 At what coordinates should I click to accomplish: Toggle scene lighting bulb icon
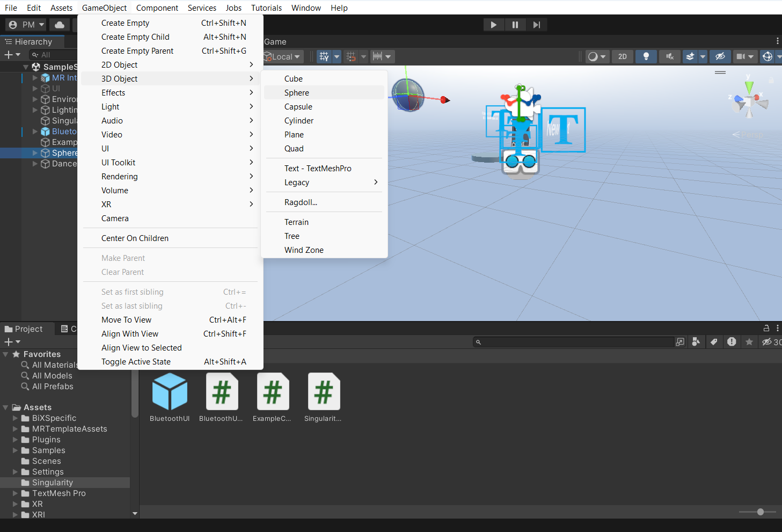coord(646,56)
